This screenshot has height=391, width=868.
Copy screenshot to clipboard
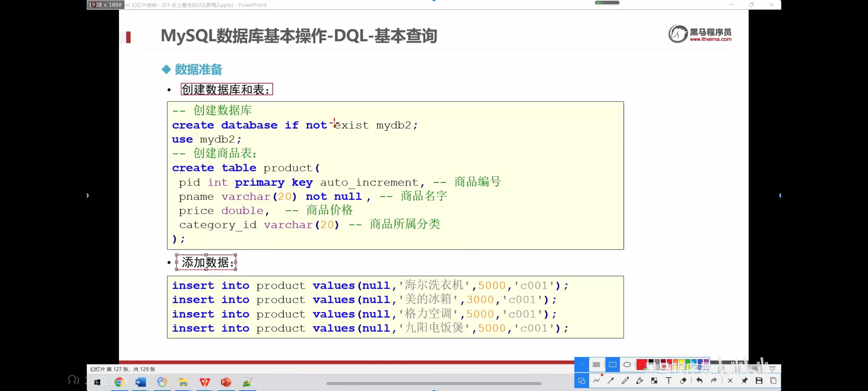773,380
